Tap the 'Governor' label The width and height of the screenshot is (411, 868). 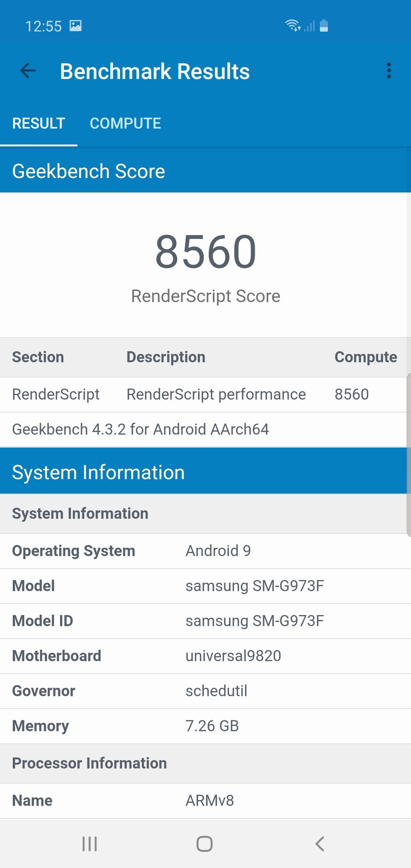(x=44, y=691)
